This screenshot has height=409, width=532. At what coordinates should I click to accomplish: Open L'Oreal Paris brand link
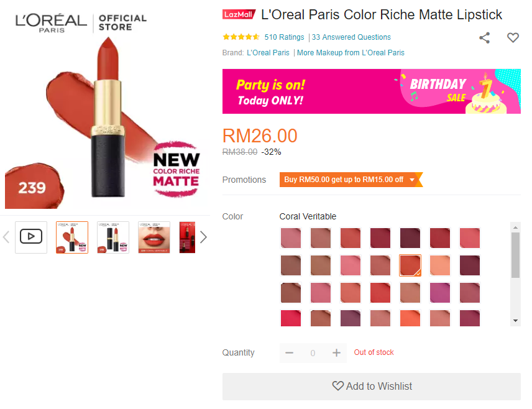coord(268,53)
